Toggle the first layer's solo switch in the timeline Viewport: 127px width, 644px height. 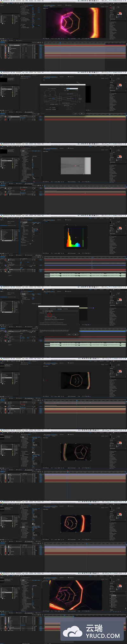coord(3,45)
